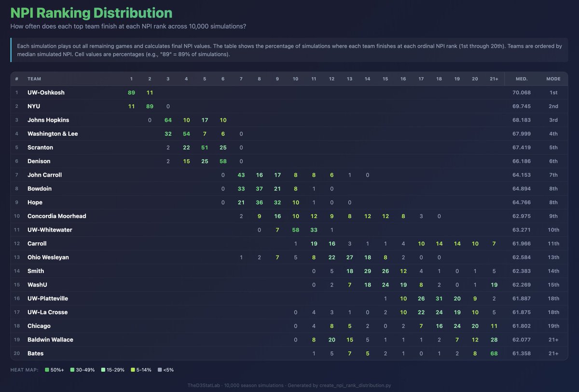Screen dimensions: 579x392
Task: Select the Hope team name
Action: (x=35, y=203)
